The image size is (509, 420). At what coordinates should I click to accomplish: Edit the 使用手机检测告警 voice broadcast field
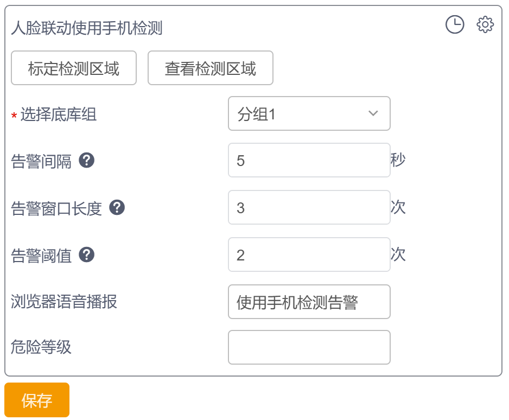click(x=309, y=302)
